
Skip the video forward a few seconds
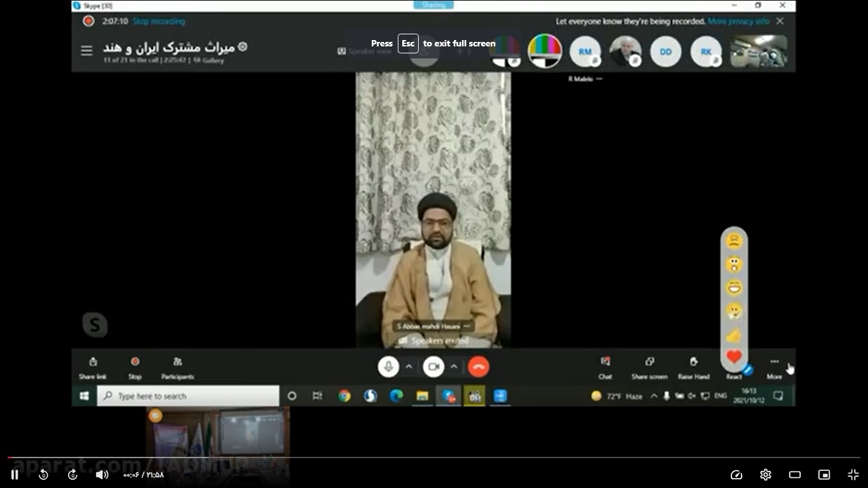[x=72, y=475]
